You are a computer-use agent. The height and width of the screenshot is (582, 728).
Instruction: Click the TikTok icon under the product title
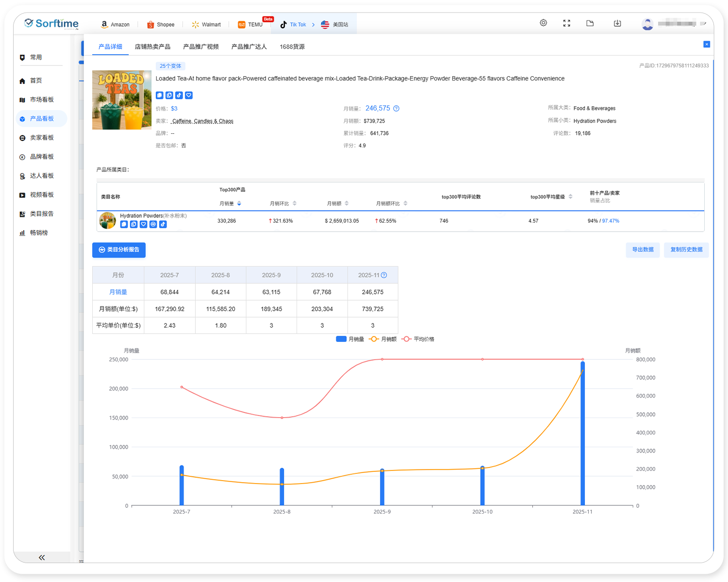point(179,96)
